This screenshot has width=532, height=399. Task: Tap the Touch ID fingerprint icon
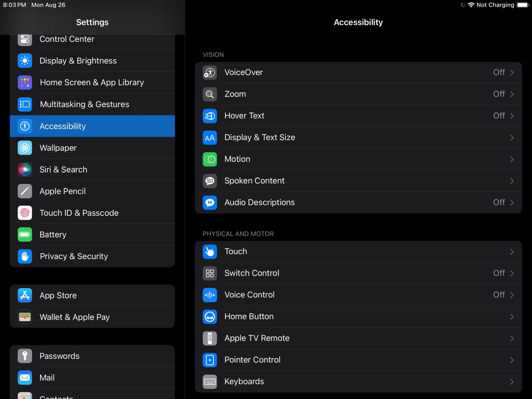(25, 213)
